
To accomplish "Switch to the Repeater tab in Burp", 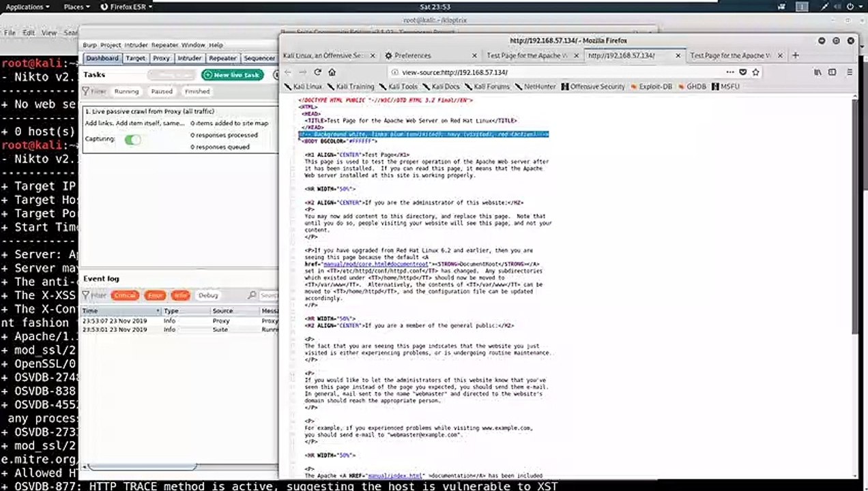I will [222, 59].
